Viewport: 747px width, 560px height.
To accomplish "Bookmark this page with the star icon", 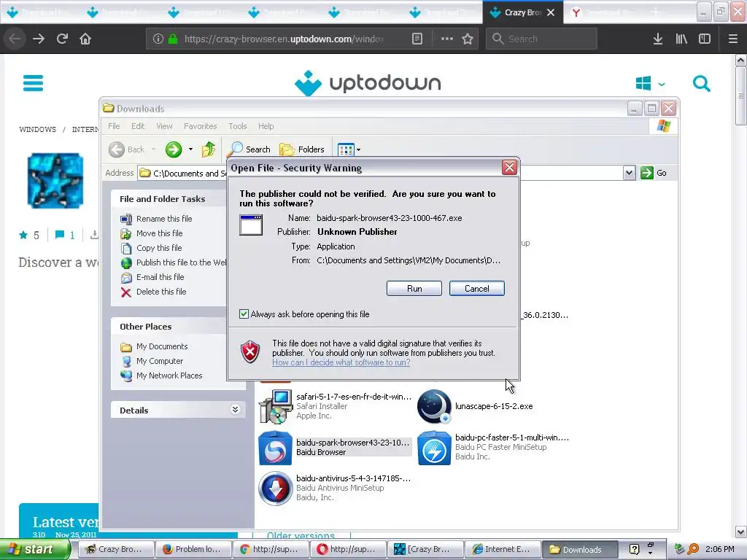I will point(468,39).
